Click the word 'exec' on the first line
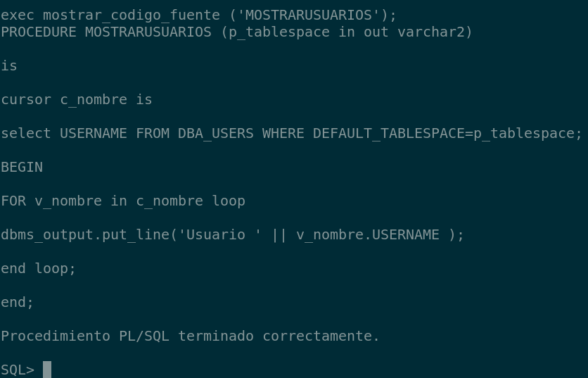588x378 pixels. click(18, 15)
